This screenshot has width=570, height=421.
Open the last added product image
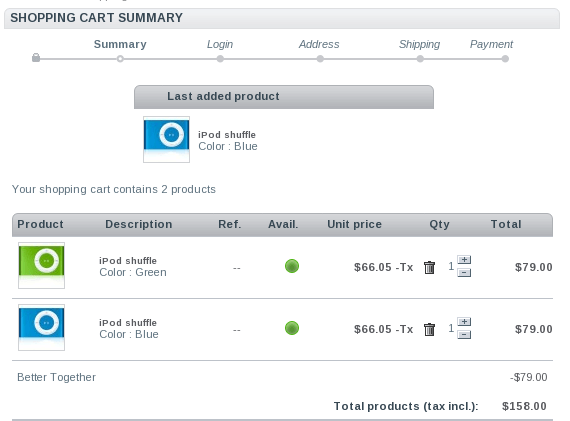[x=166, y=140]
